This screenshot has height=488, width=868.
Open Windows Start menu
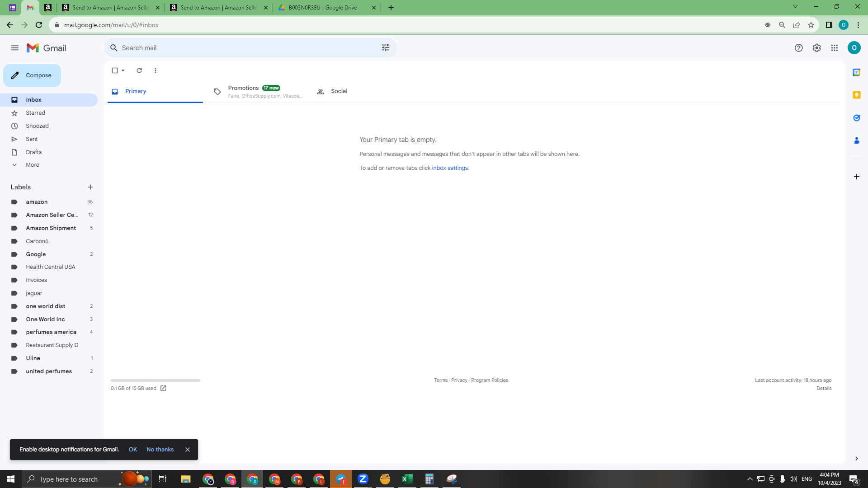[11, 479]
